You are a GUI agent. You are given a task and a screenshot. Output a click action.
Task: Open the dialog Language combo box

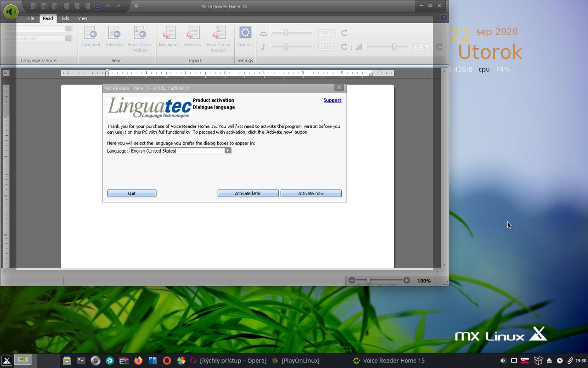(x=181, y=151)
